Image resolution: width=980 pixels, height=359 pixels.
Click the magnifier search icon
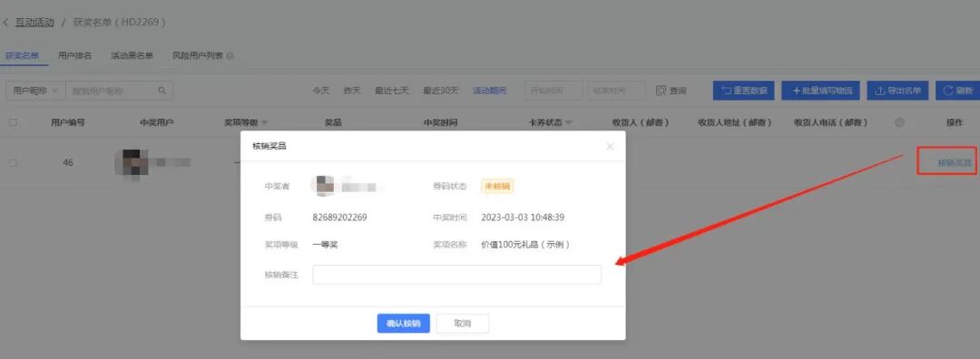point(162,91)
